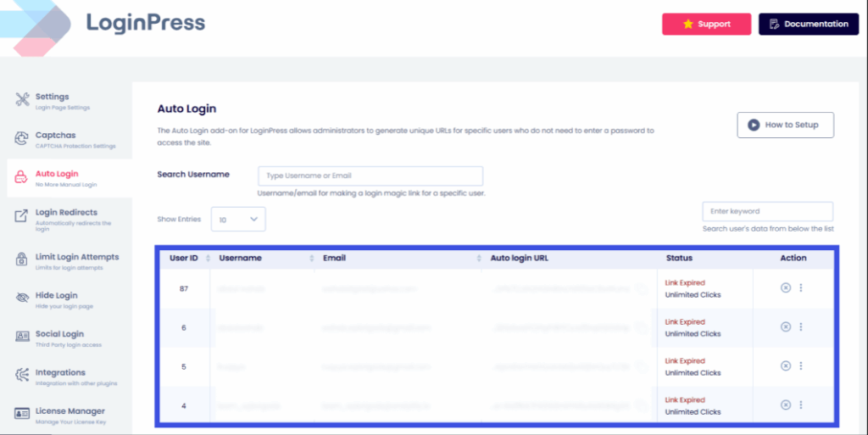Click the Social Login card icon

(22, 336)
